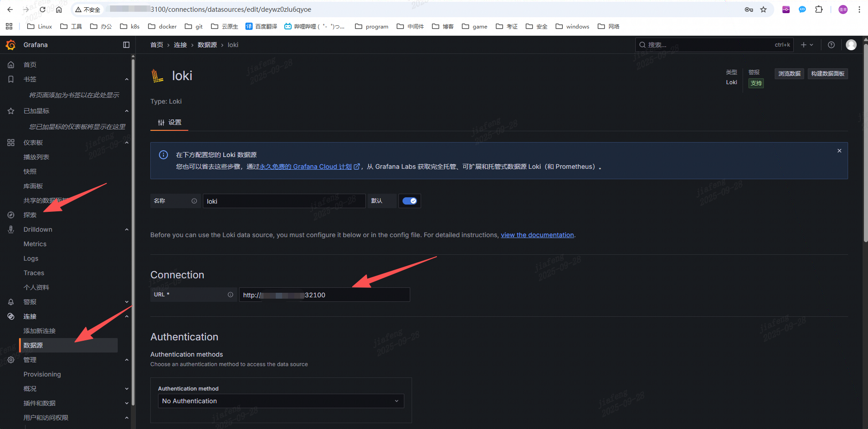This screenshot has width=868, height=429.
Task: Open Logs under Drilldown
Action: pyautogui.click(x=31, y=258)
